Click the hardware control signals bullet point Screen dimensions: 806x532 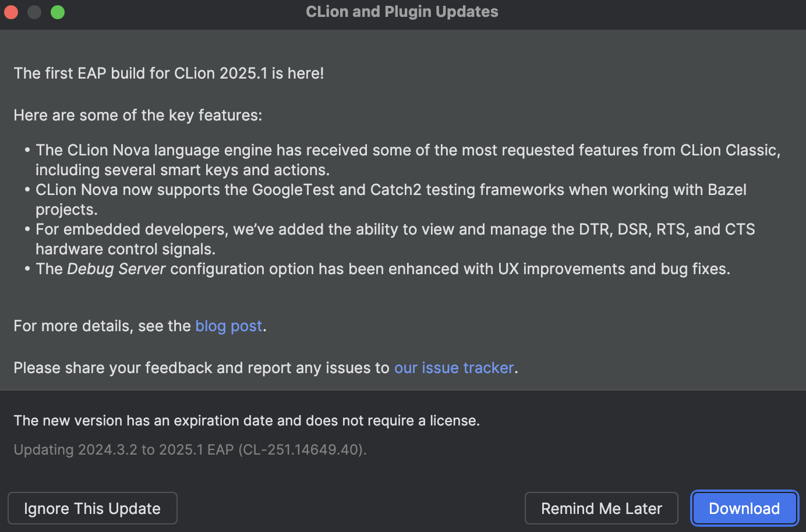[395, 239]
